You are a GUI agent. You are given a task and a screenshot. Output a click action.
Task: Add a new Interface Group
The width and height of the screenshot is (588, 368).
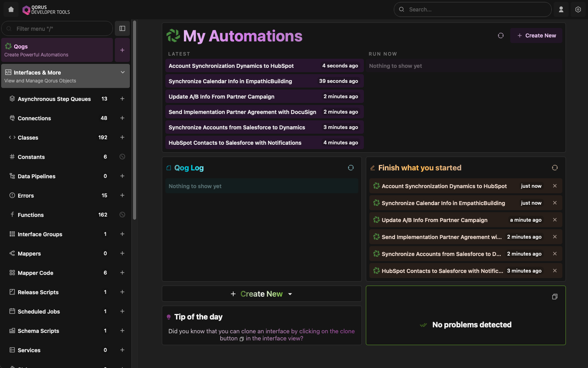click(122, 234)
